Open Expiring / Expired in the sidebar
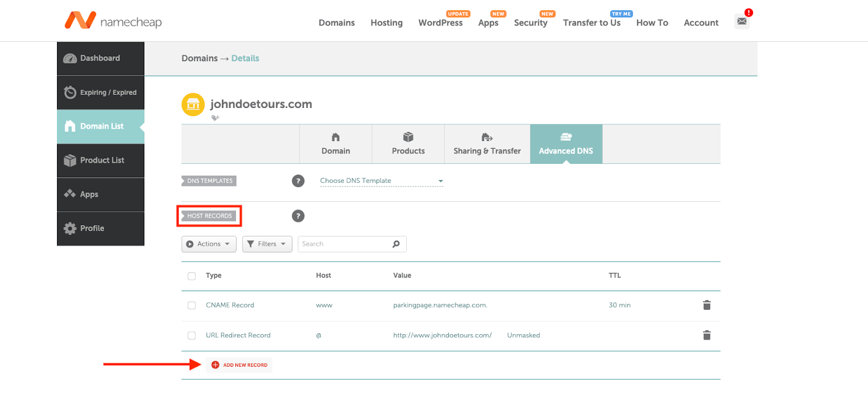The image size is (868, 409). [100, 93]
